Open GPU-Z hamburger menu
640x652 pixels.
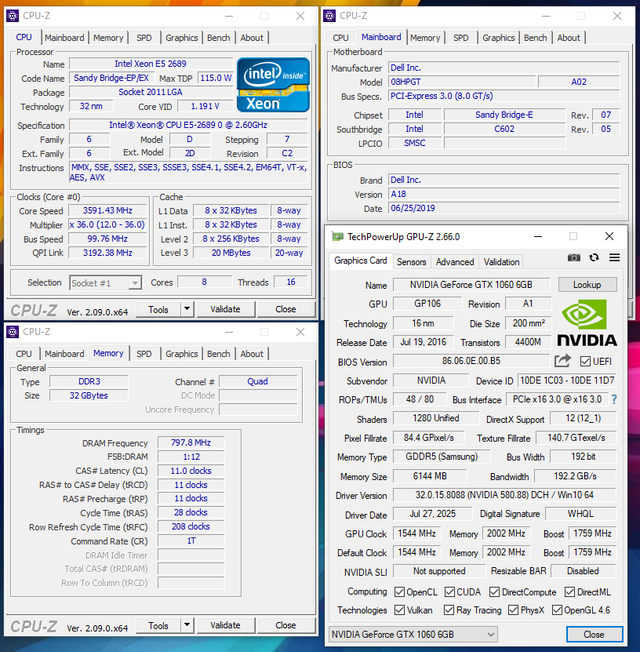coord(614,258)
